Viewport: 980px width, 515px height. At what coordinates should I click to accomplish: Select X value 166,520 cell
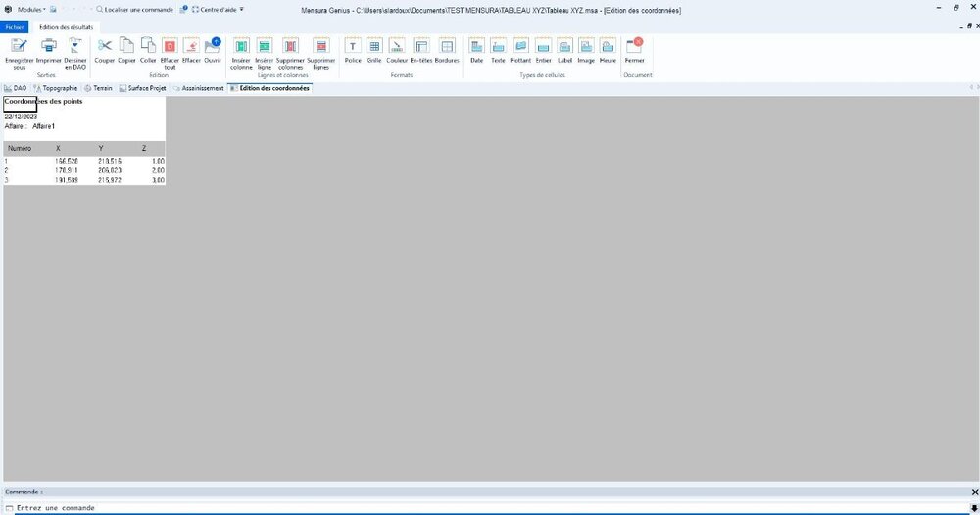67,161
